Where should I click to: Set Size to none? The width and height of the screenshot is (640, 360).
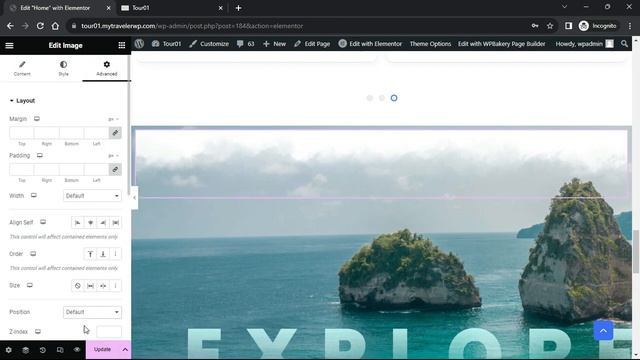pyautogui.click(x=78, y=286)
